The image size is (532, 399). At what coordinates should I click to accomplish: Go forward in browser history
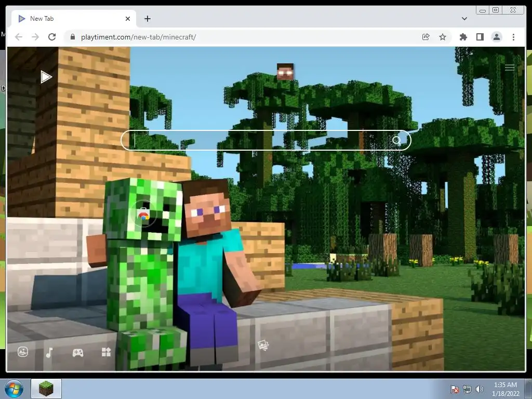click(x=35, y=37)
